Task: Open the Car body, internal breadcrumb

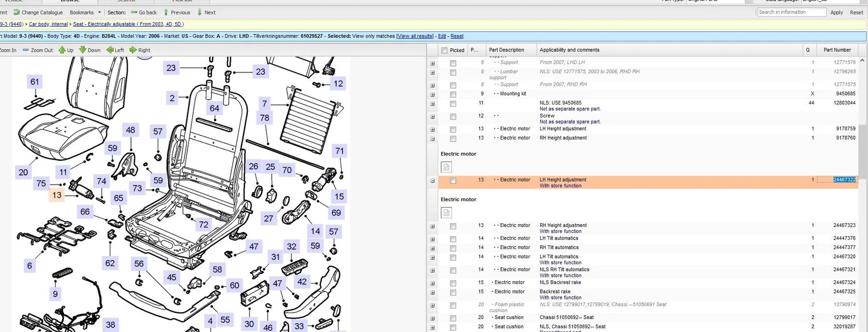Action: point(48,24)
